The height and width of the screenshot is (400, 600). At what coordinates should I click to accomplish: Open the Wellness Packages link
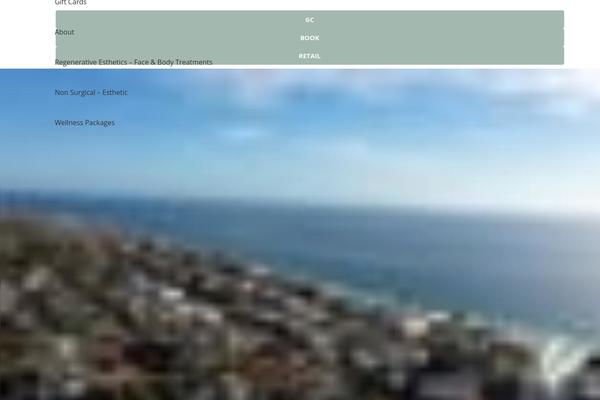[85, 122]
